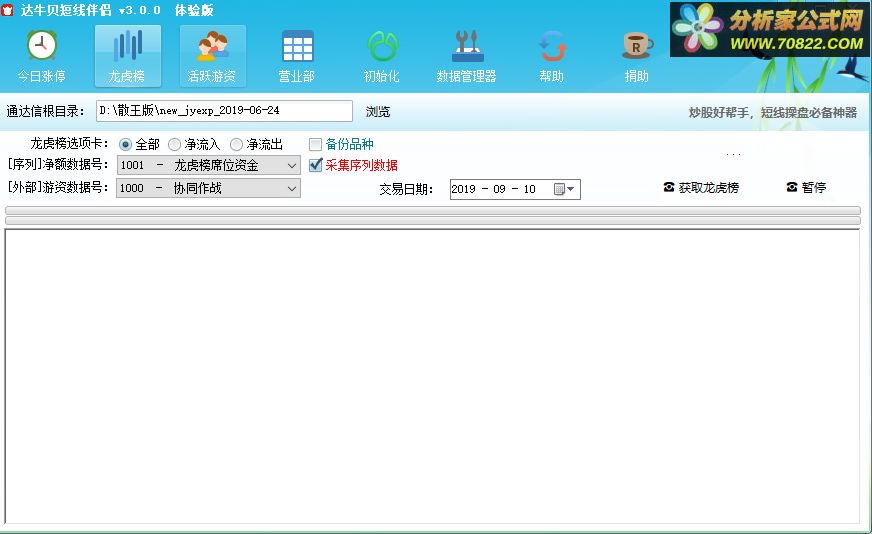Screen dimensions: 872x534
Task: Click the phone icon beside 暂停
Action: click(792, 187)
